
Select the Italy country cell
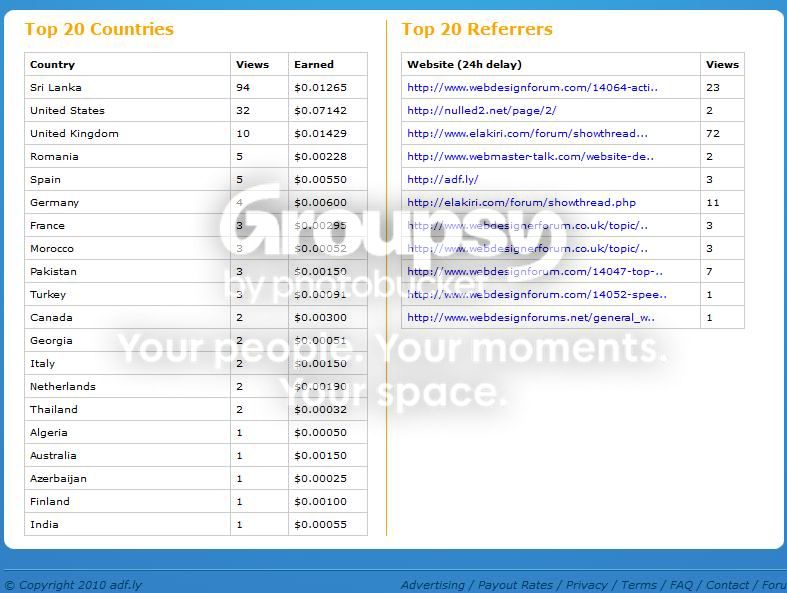click(127, 364)
